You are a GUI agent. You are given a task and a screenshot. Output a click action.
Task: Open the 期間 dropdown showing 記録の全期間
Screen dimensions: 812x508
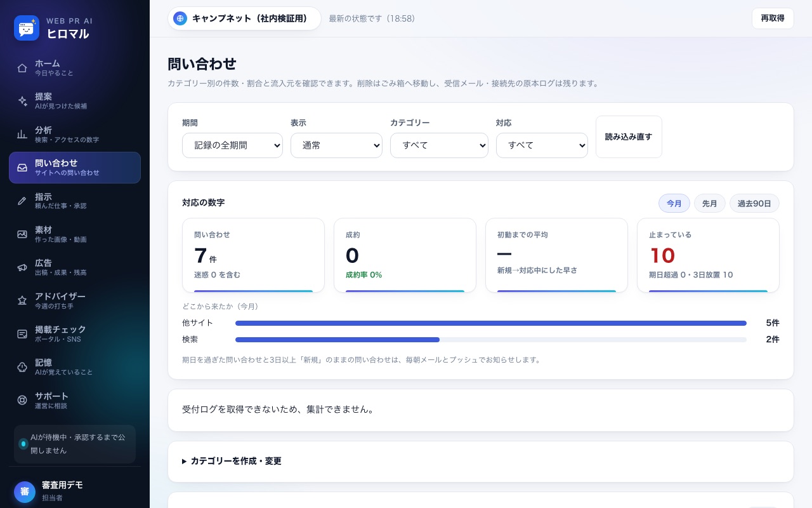pyautogui.click(x=232, y=145)
